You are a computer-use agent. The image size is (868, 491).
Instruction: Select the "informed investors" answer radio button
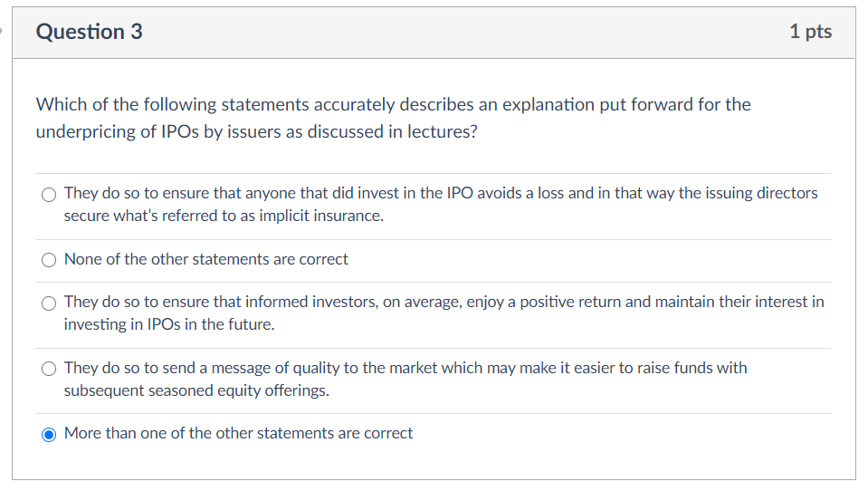pyautogui.click(x=49, y=303)
